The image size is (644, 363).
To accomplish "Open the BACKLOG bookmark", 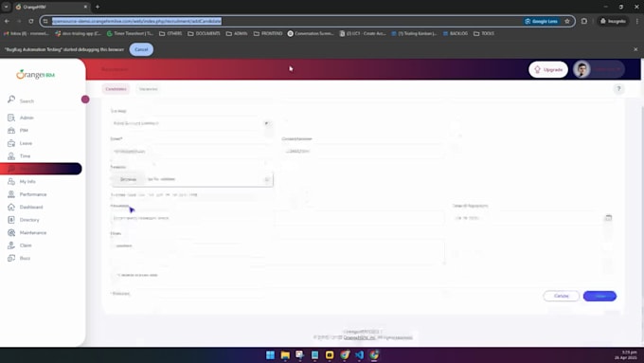I will point(456,34).
